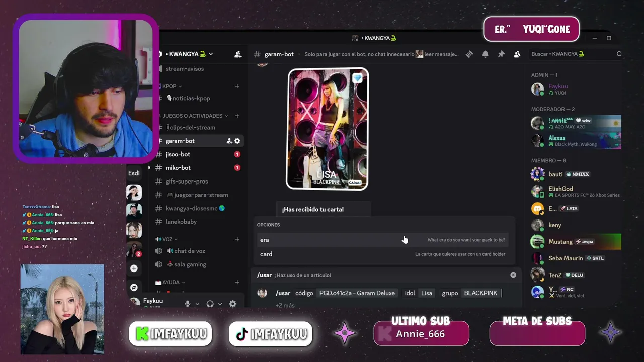Open the server icon with red 2 badge

pyautogui.click(x=134, y=250)
